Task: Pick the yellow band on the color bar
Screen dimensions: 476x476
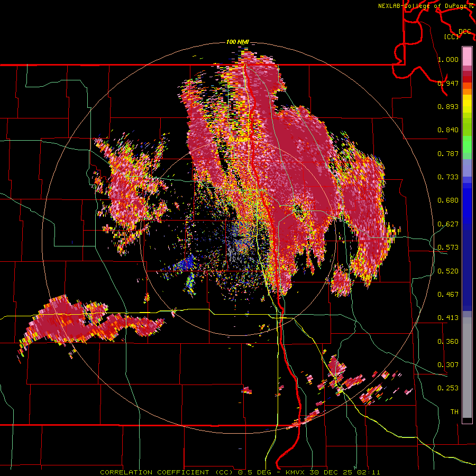Action: [467, 105]
